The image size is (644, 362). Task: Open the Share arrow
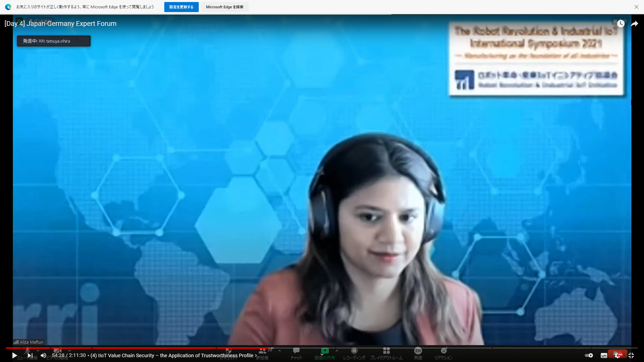[634, 24]
